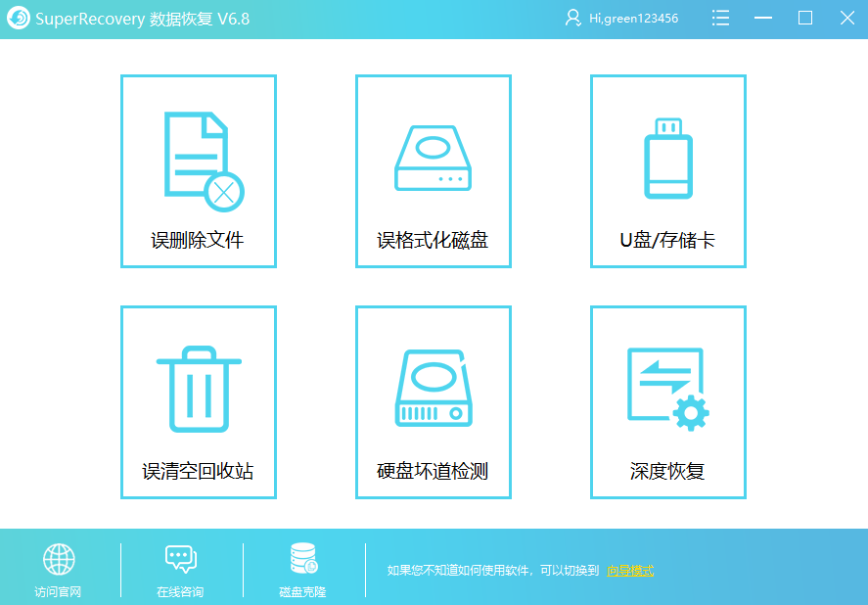Open the 磁盘克隆 disk clone icon
The image size is (868, 605).
coord(303,558)
